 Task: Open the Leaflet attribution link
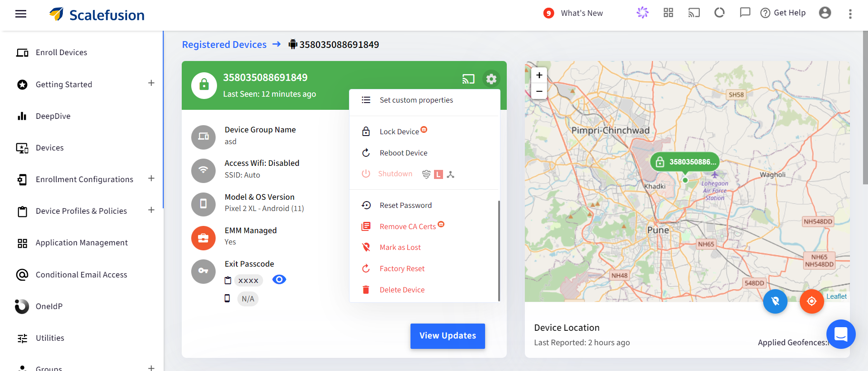click(x=836, y=296)
